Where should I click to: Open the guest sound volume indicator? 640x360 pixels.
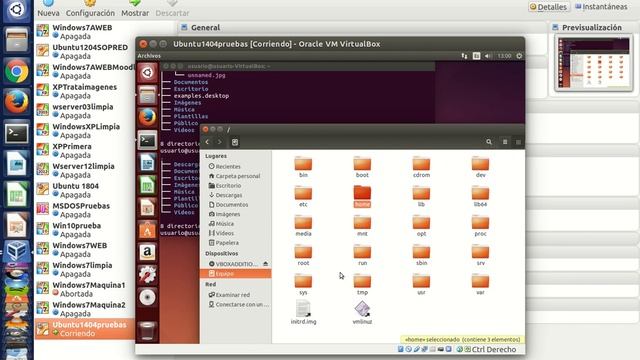[488, 56]
